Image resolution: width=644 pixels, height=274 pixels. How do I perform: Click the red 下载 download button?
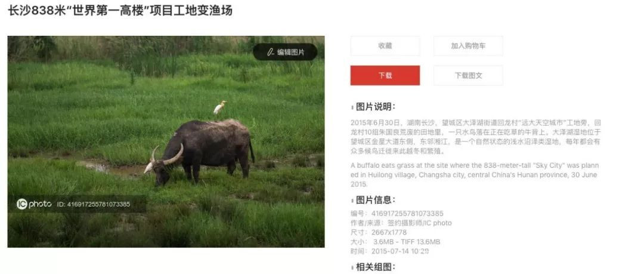tap(385, 76)
